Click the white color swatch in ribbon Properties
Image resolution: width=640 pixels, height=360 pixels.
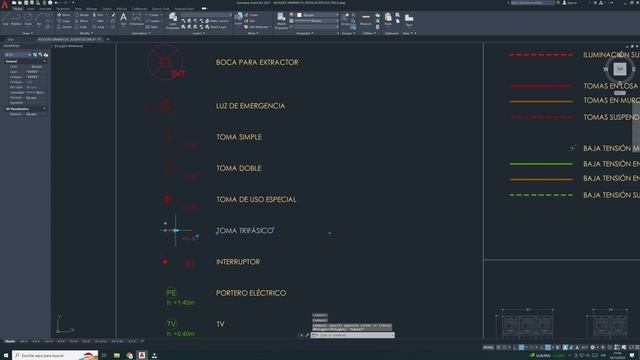pos(299,15)
